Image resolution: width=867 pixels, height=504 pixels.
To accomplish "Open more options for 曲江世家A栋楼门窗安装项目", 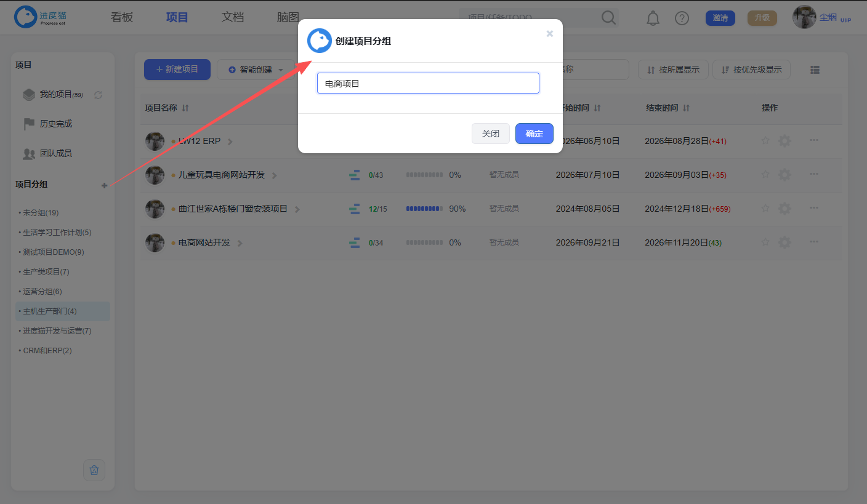I will [x=814, y=209].
